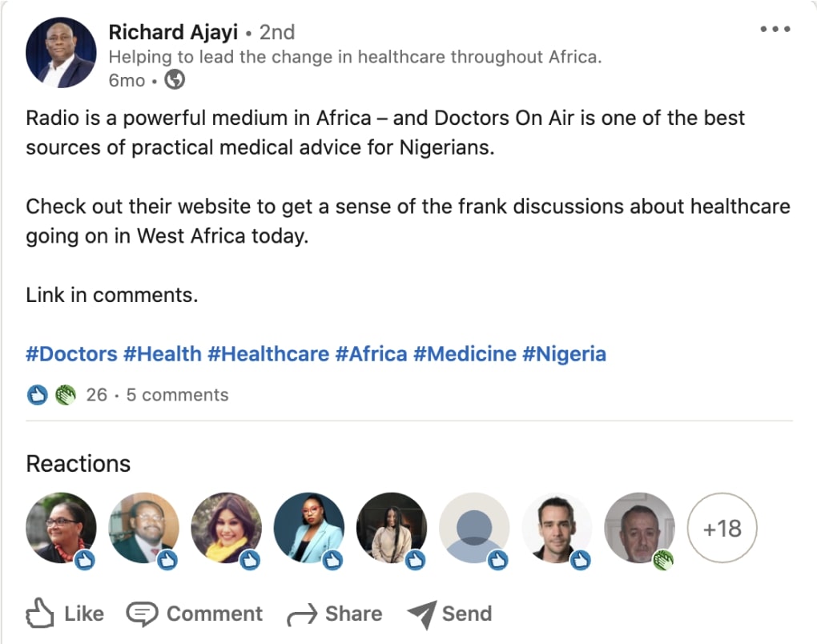Click the green clapping celebrate reaction icon
Viewport: 817px width, 644px height.
click(x=65, y=395)
